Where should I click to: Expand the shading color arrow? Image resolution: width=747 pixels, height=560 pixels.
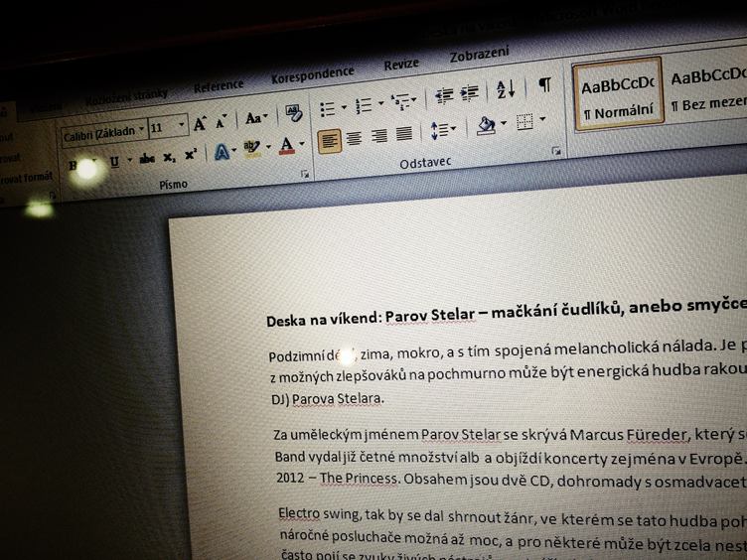point(504,124)
